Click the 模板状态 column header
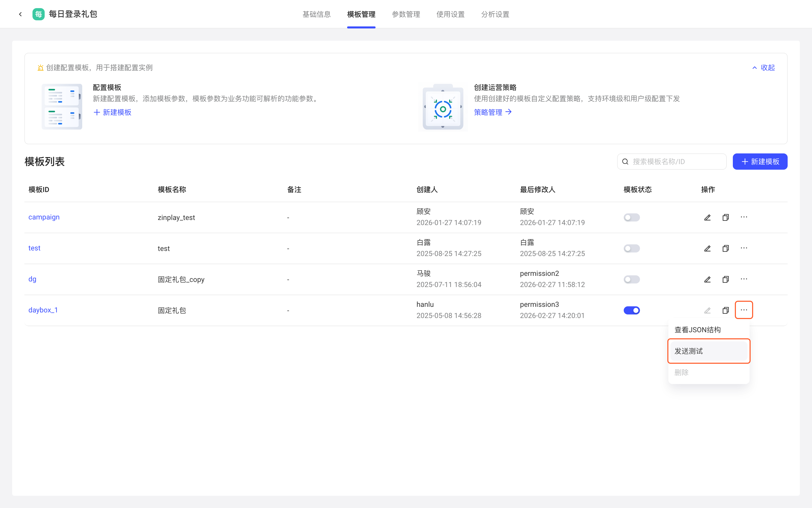The height and width of the screenshot is (508, 812). coord(637,189)
